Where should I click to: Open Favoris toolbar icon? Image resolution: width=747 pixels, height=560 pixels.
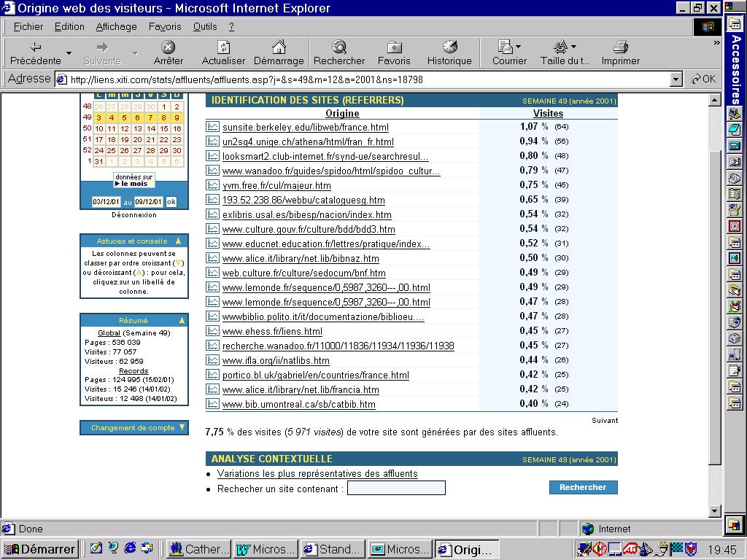[x=394, y=52]
